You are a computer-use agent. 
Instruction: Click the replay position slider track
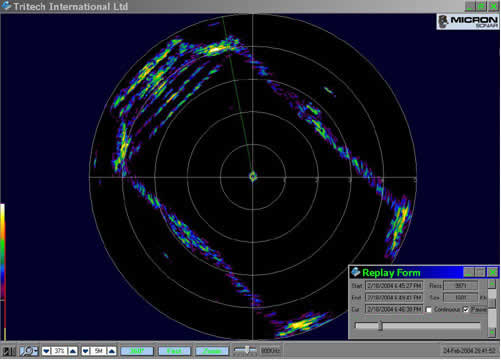tap(418, 325)
